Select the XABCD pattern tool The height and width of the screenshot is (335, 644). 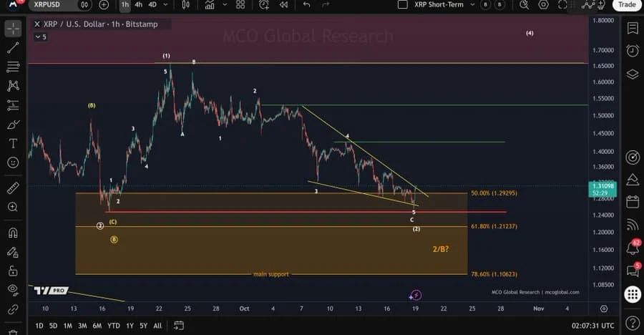coord(13,85)
